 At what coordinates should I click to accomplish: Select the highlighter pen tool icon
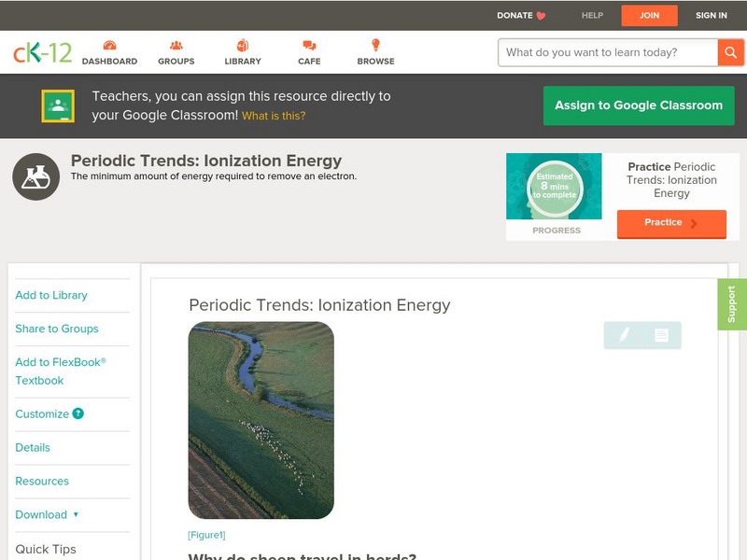[624, 335]
